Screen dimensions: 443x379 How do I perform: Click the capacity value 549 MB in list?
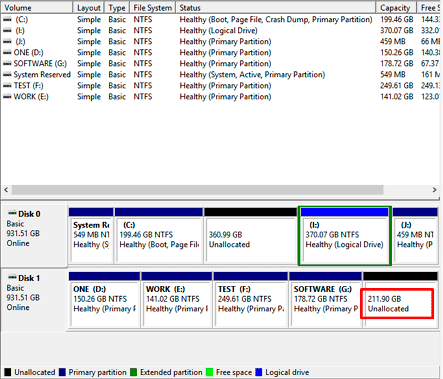[393, 75]
